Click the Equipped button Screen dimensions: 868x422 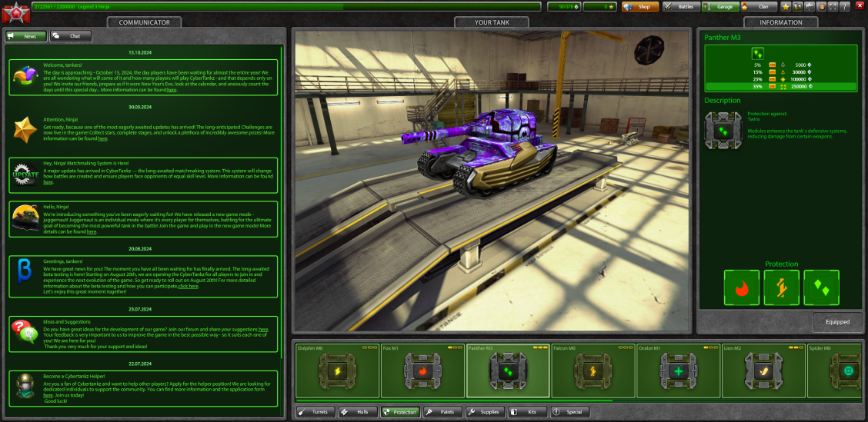[837, 322]
